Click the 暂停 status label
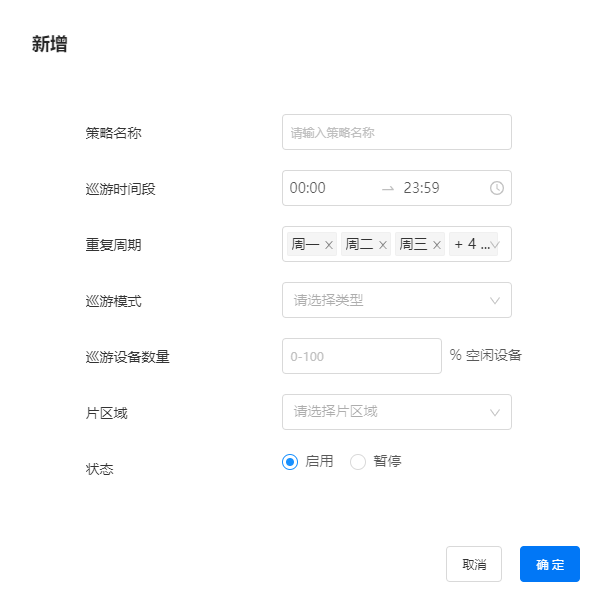Image resolution: width=596 pixels, height=596 pixels. (387, 461)
